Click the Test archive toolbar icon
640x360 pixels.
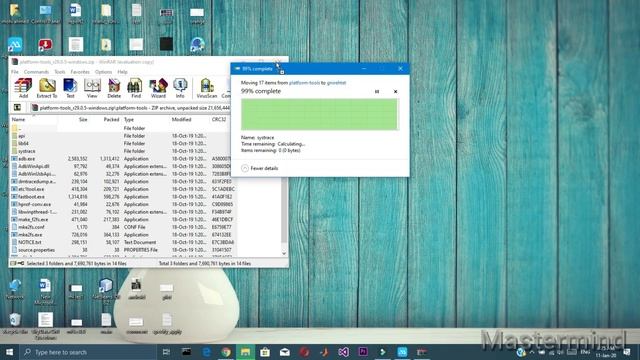pos(70,88)
